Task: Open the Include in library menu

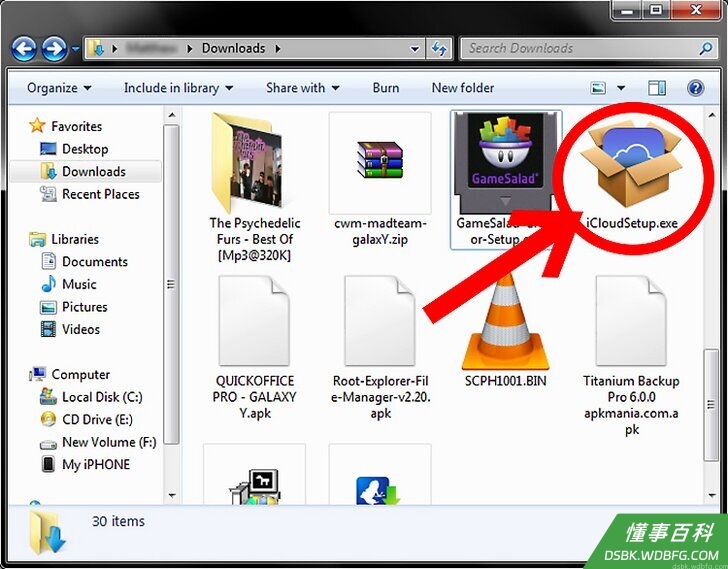Action: coord(178,88)
